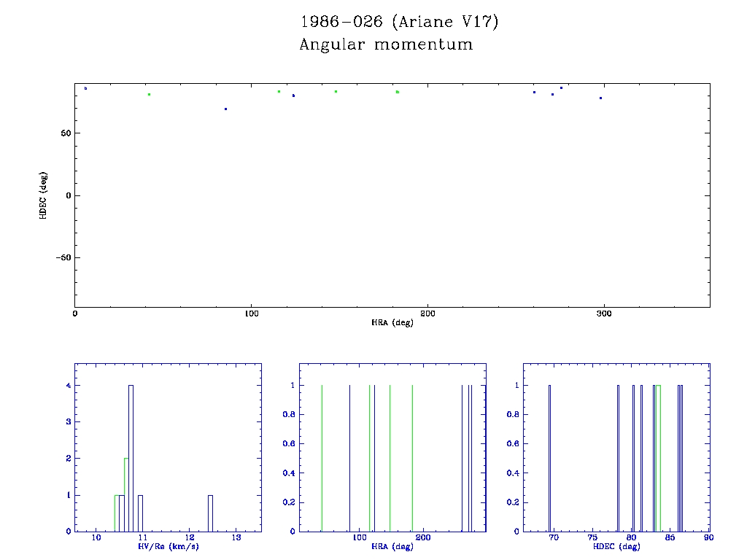The height and width of the screenshot is (560, 747).
Task: Select the green scatter point near HRA 148
Action: 336,91
